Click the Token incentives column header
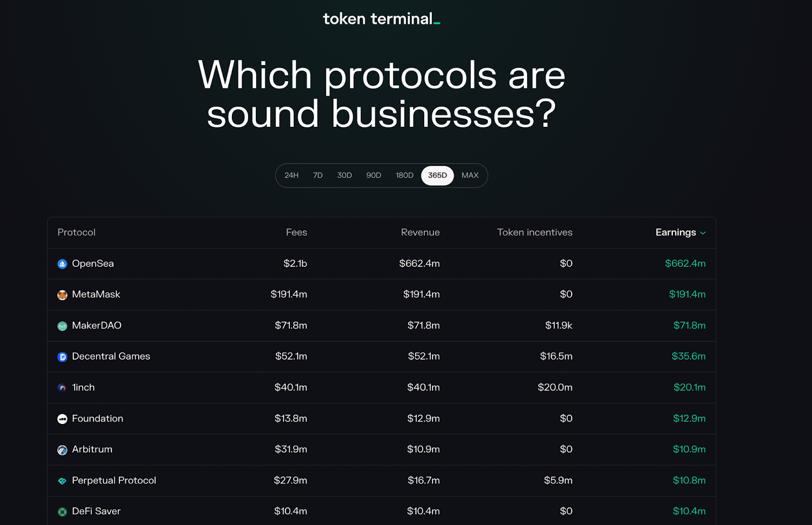The height and width of the screenshot is (525, 812). (534, 232)
